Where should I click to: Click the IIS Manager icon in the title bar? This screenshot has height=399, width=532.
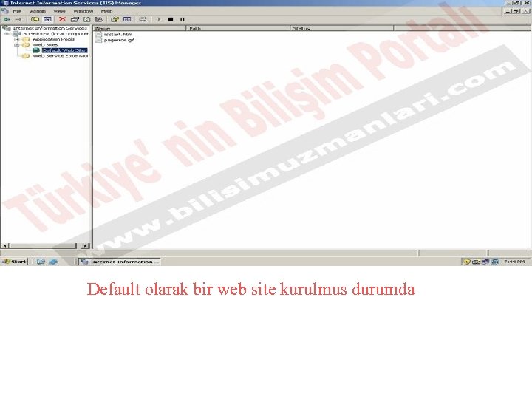point(5,3)
